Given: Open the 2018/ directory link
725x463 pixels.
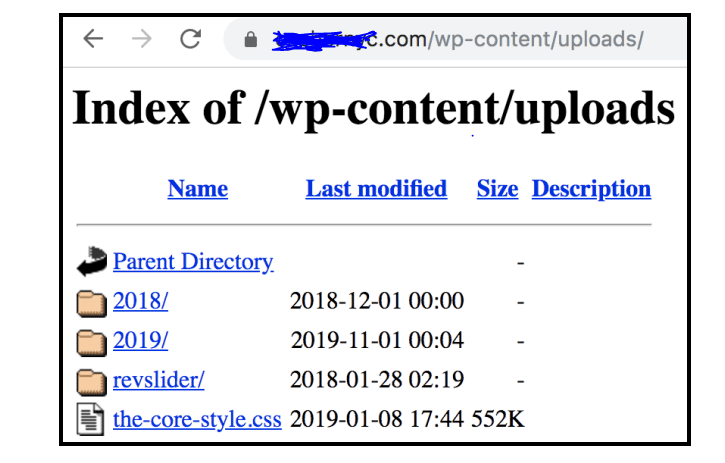Looking at the screenshot, I should click(141, 301).
